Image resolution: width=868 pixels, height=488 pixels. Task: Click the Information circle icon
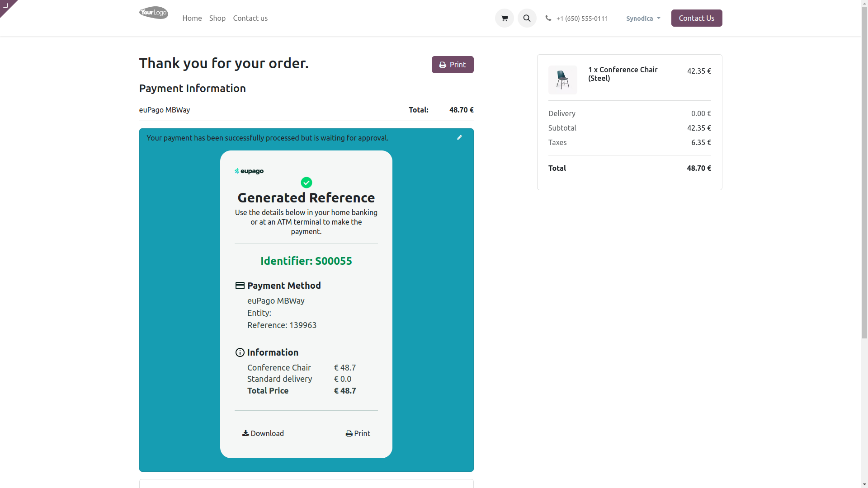pos(240,352)
